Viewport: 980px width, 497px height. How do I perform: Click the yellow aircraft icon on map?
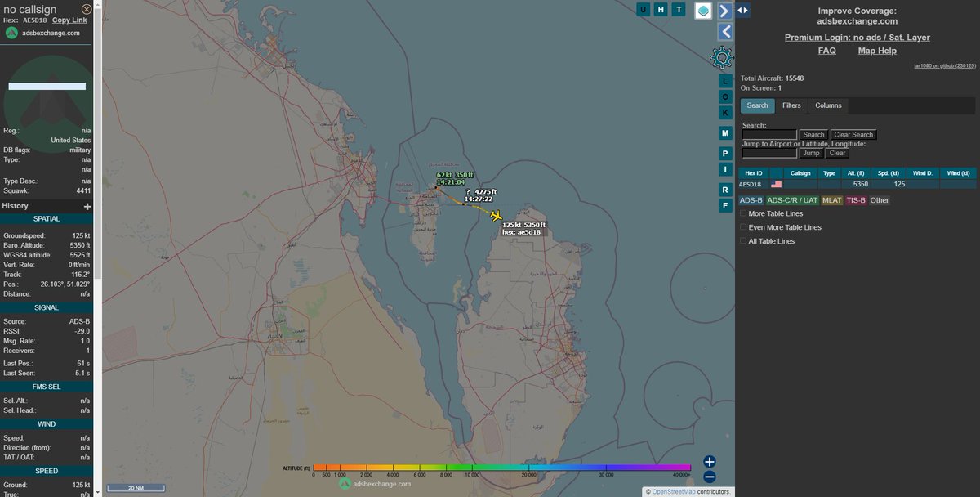tap(496, 216)
